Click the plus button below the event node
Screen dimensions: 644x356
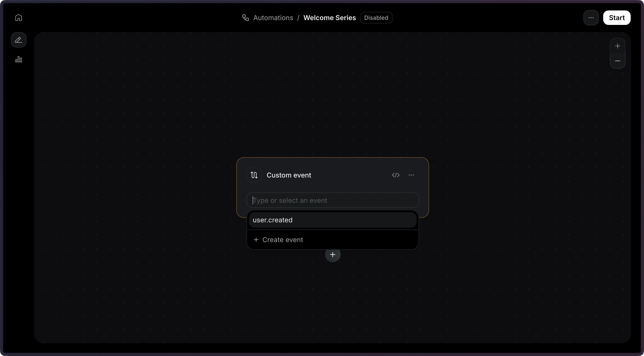coord(332,254)
